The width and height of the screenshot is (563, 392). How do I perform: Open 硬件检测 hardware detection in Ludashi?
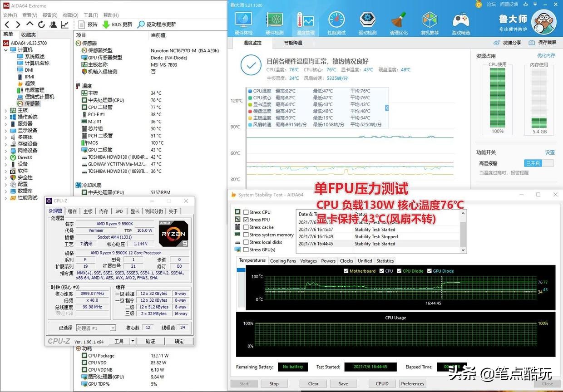274,23
